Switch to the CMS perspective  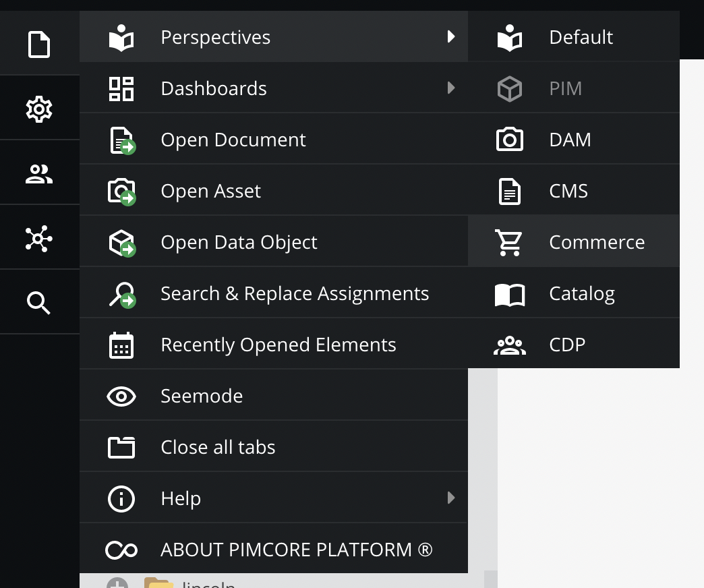pyautogui.click(x=568, y=192)
